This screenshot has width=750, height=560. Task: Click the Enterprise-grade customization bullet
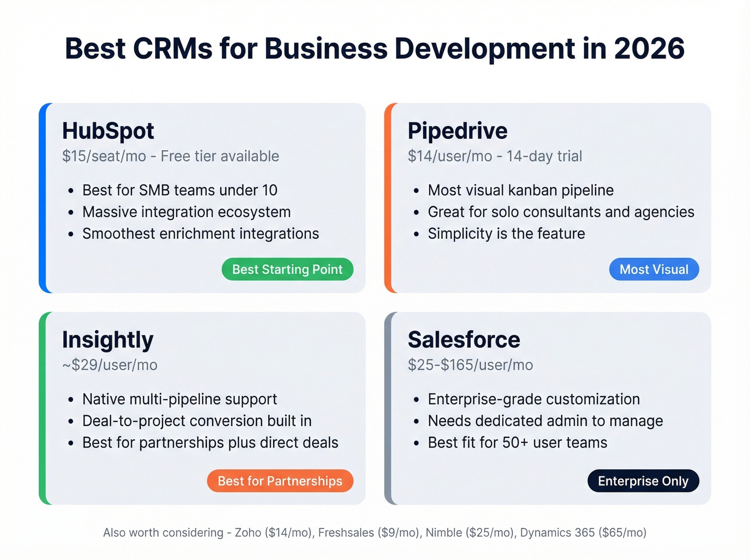[x=534, y=399]
